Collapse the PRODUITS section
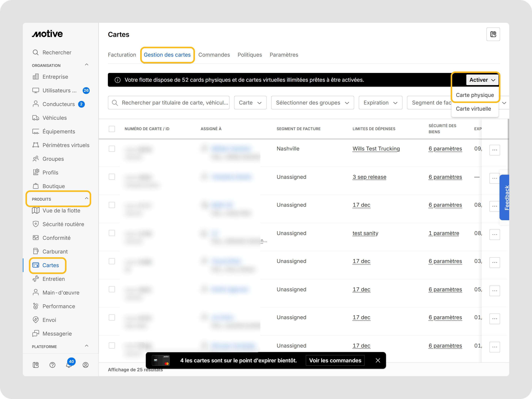Screen dimensions: 532x399 point(87,198)
